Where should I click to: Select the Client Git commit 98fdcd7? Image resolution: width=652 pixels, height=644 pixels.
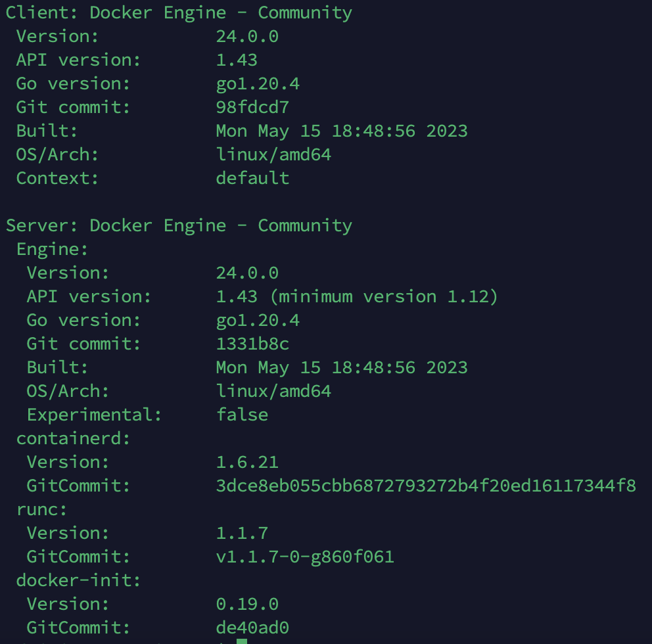[252, 107]
